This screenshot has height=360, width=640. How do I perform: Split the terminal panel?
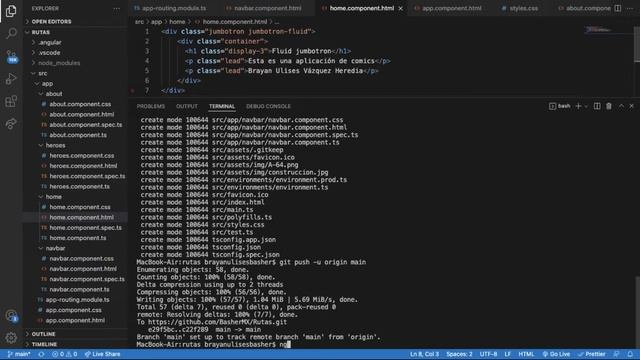pos(597,106)
